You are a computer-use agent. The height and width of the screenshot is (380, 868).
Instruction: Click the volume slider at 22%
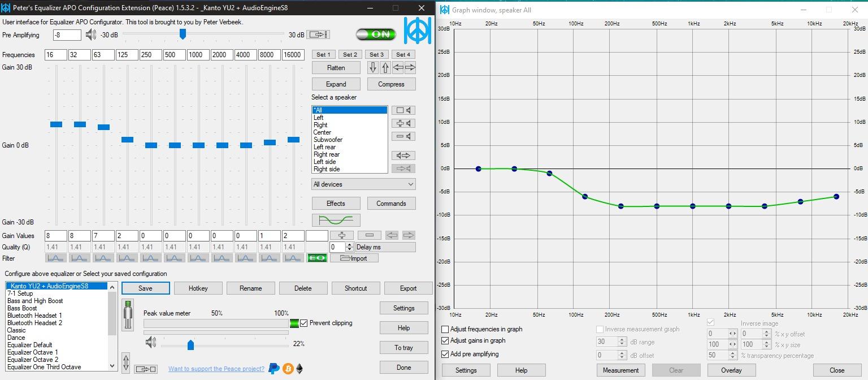point(190,344)
